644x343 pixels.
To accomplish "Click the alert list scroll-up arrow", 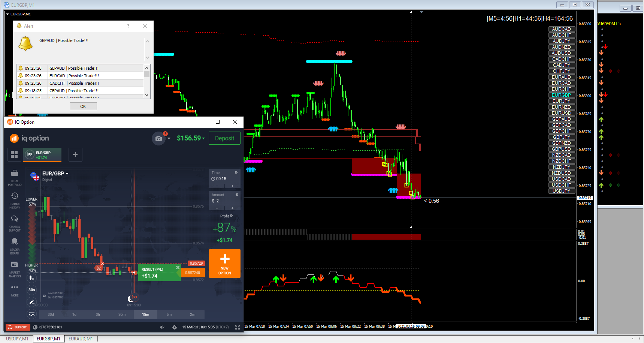I will 147,67.
